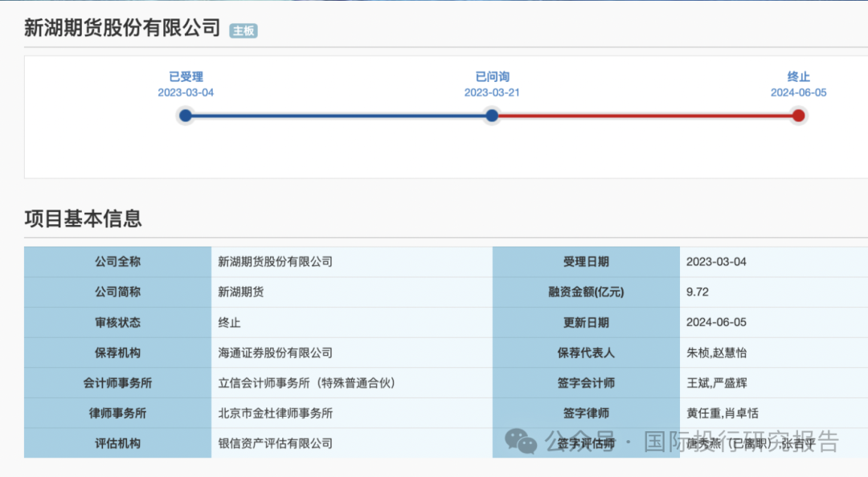Click the 会计师事务所 header cell
868x477 pixels.
click(117, 383)
